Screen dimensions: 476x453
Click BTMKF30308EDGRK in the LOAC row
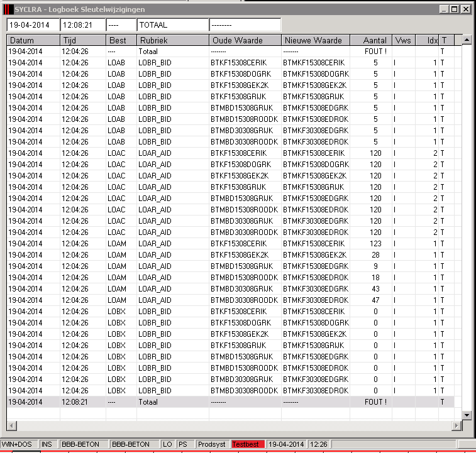tap(316, 221)
